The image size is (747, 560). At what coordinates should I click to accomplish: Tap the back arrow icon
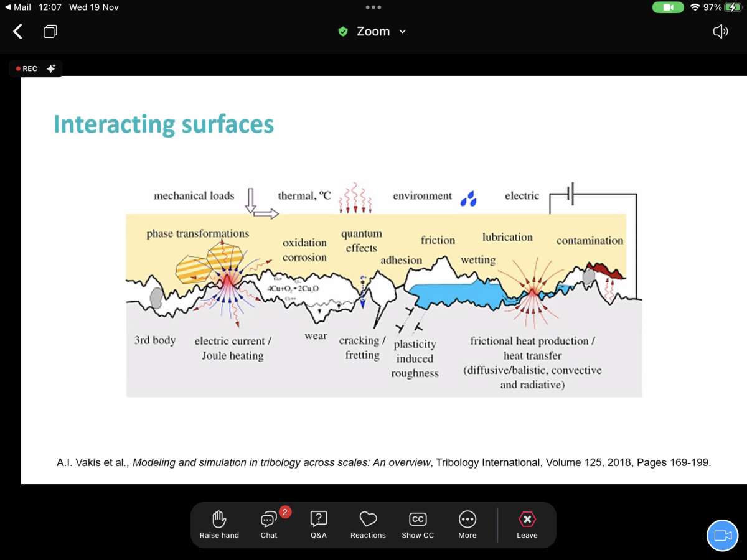click(x=18, y=31)
